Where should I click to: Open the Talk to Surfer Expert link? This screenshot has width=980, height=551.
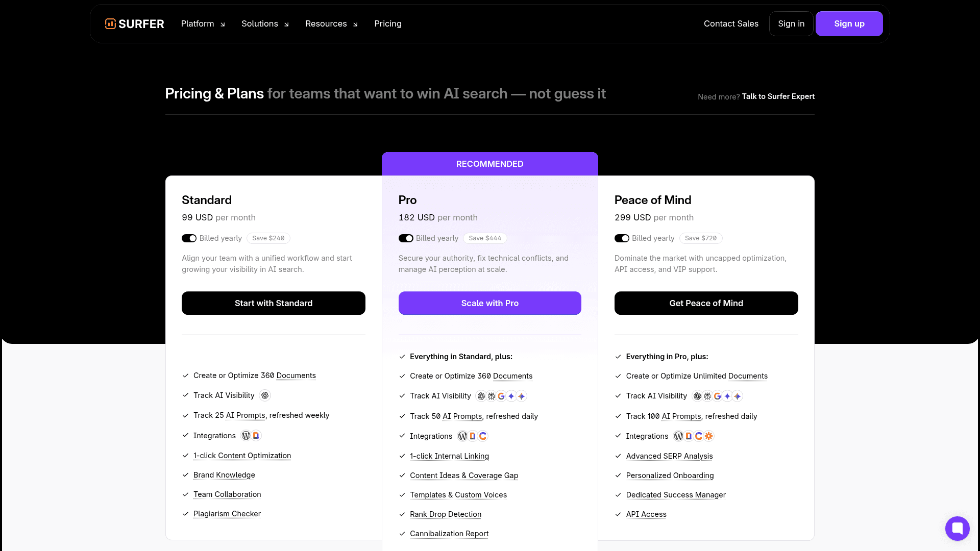[x=778, y=96]
